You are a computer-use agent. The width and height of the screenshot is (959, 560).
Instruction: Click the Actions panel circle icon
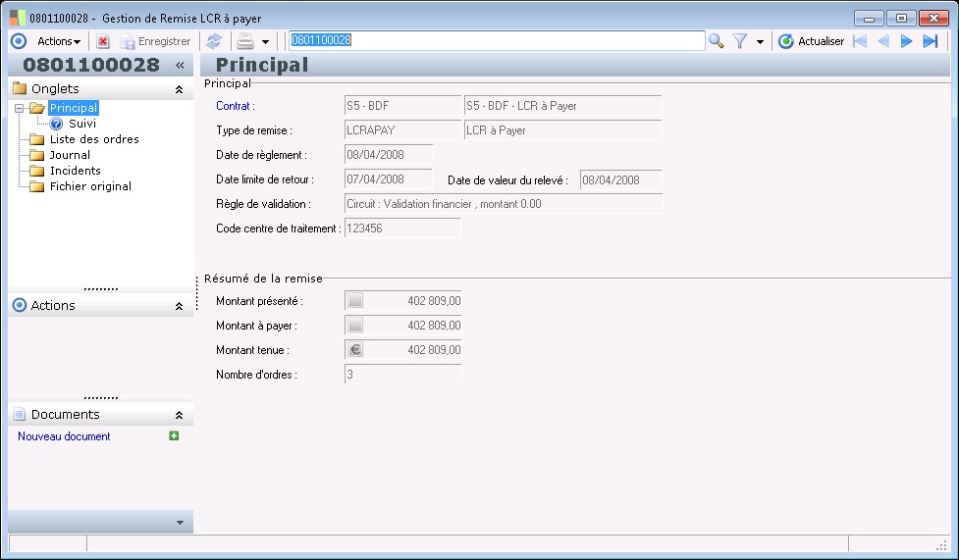point(20,305)
